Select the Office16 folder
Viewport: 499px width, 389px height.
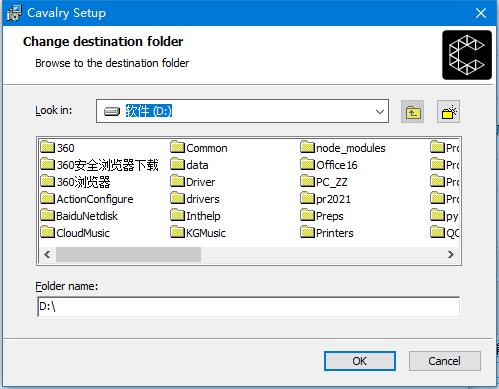[x=329, y=165]
